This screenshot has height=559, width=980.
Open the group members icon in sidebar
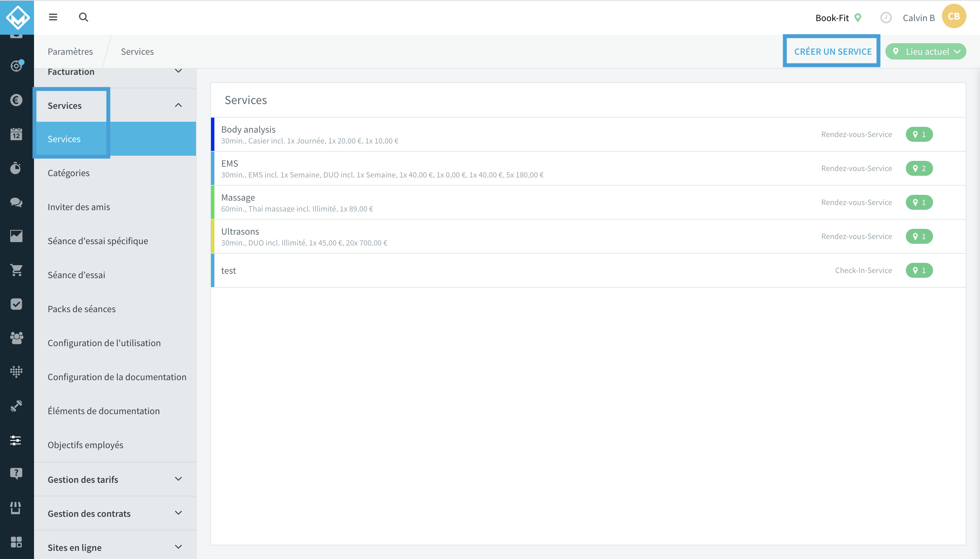pos(17,338)
